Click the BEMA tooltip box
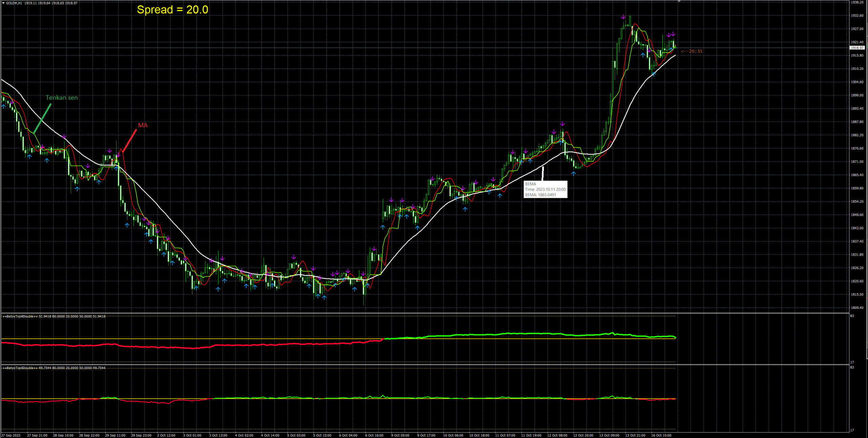The image size is (868, 438). [x=545, y=189]
